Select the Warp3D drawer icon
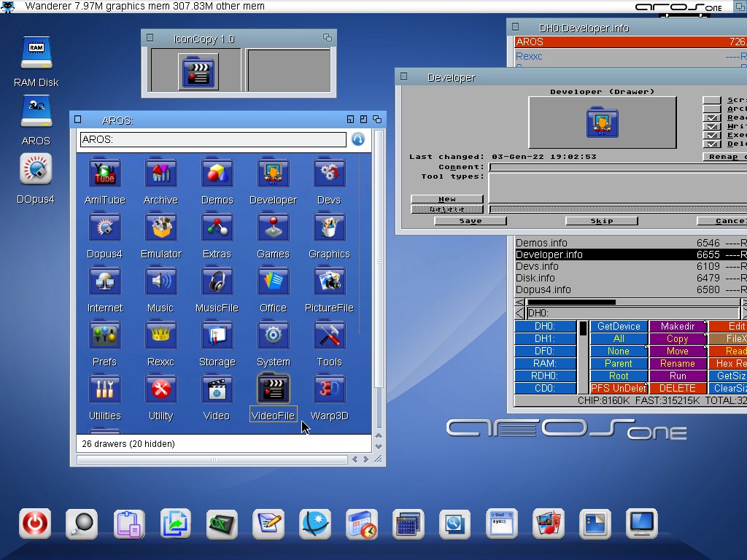Screen dimensions: 747x560 329,390
